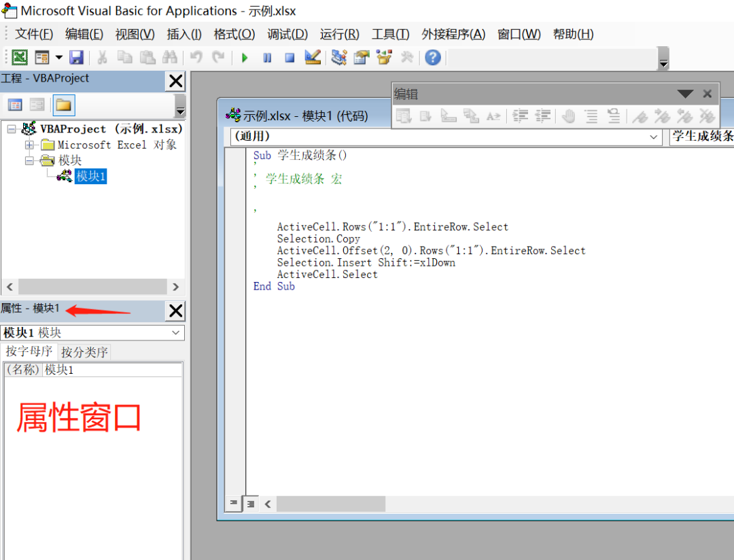The height and width of the screenshot is (560, 734).
Task: Open the 外接程序(A) menu
Action: (x=453, y=34)
